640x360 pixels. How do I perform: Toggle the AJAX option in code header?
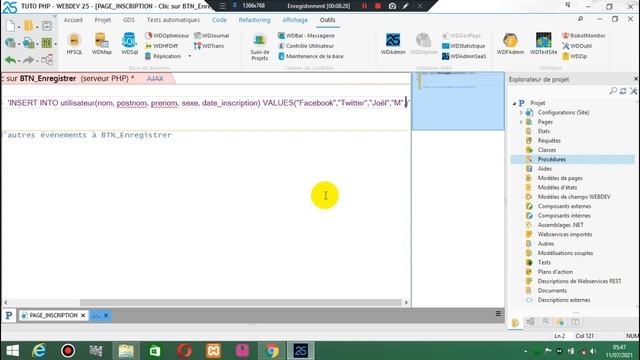tap(155, 78)
